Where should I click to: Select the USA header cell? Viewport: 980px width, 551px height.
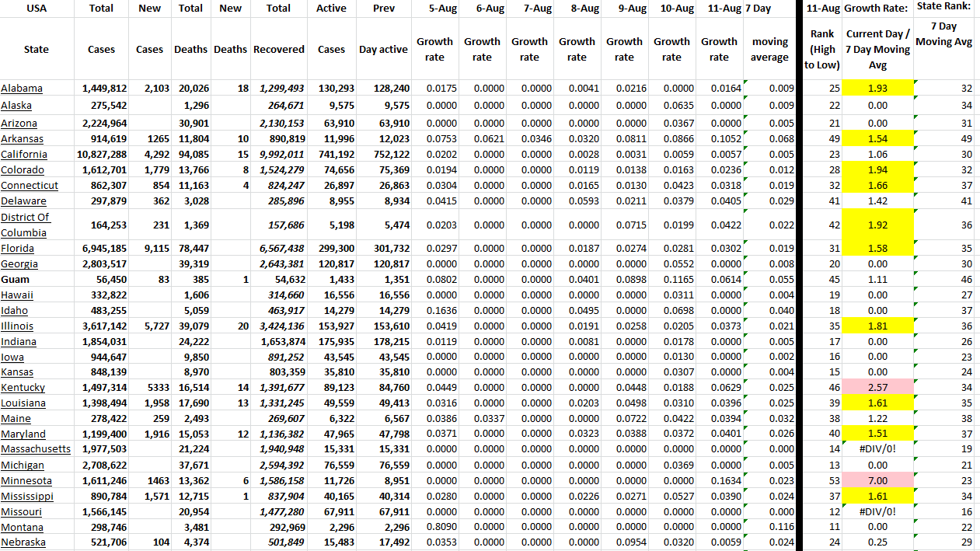tap(37, 9)
